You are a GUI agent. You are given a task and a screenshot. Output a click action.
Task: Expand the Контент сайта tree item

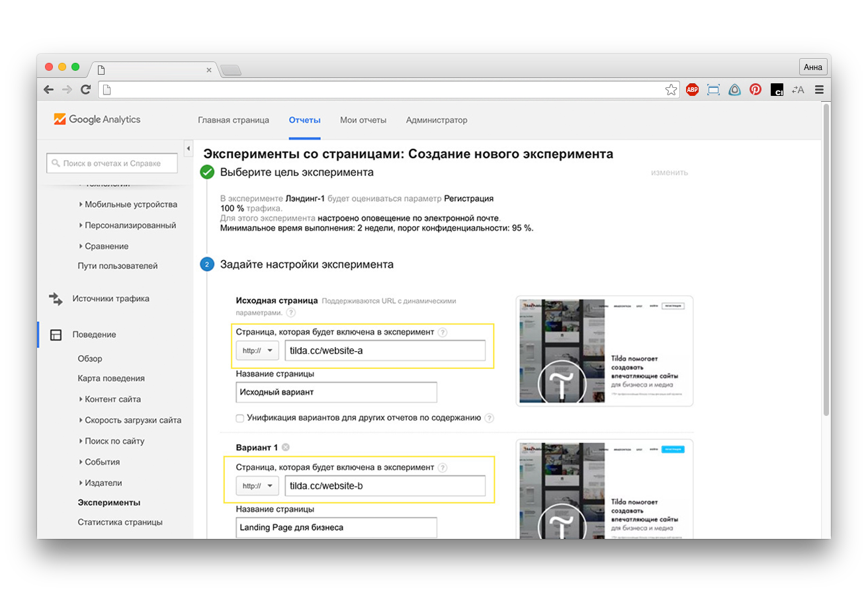112,399
